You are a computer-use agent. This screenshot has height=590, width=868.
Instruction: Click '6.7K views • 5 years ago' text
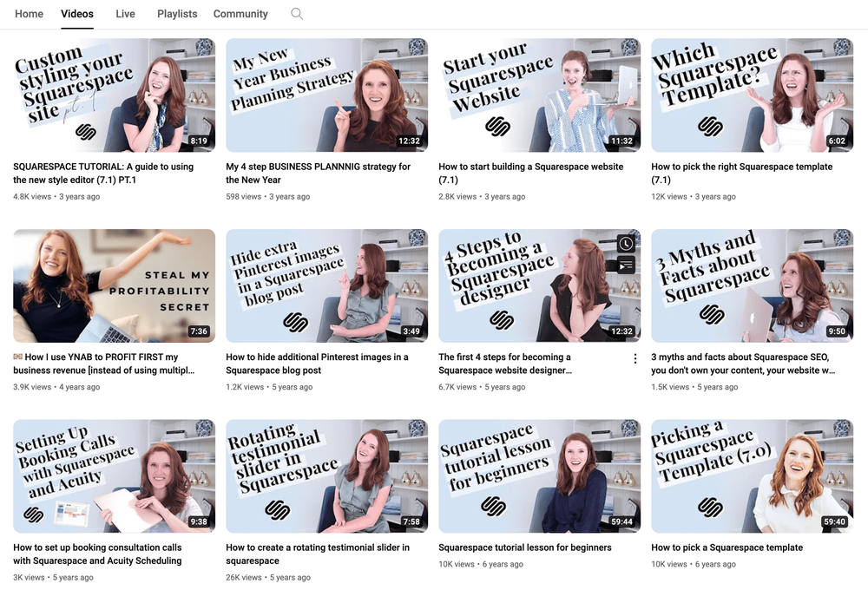482,387
